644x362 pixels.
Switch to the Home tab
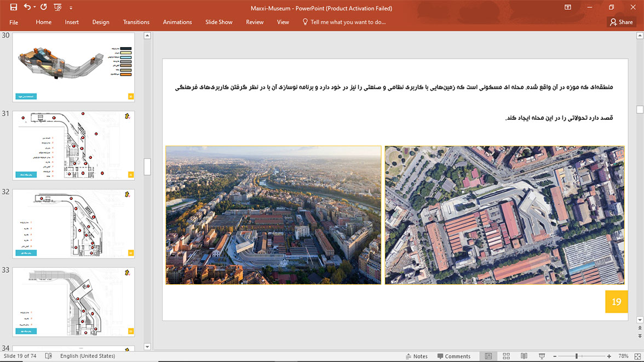click(44, 22)
